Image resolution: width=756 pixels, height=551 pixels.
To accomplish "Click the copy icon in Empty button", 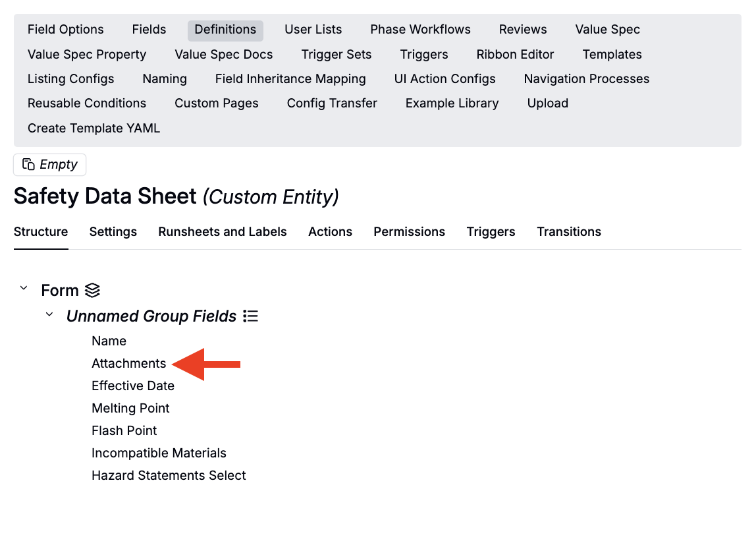I will 28,164.
